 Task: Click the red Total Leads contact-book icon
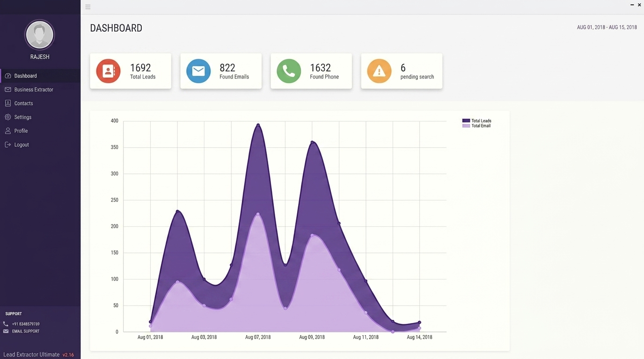click(108, 71)
